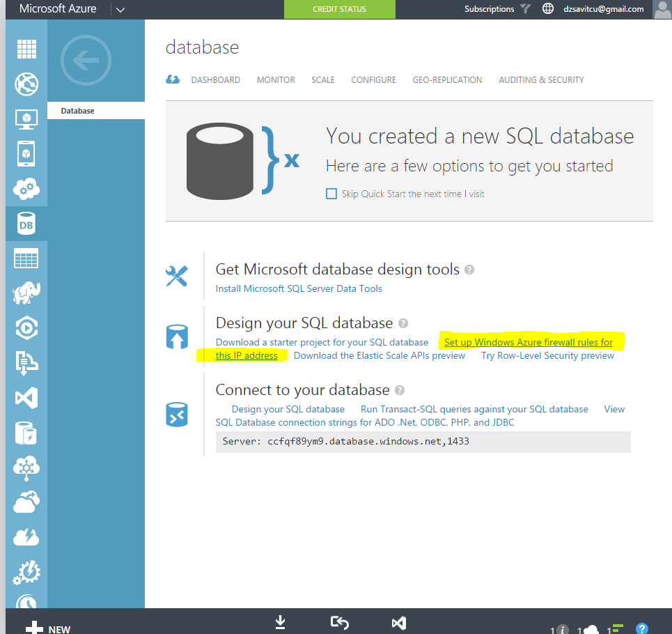Open the Cache cylinder icon in sidebar

click(26, 433)
